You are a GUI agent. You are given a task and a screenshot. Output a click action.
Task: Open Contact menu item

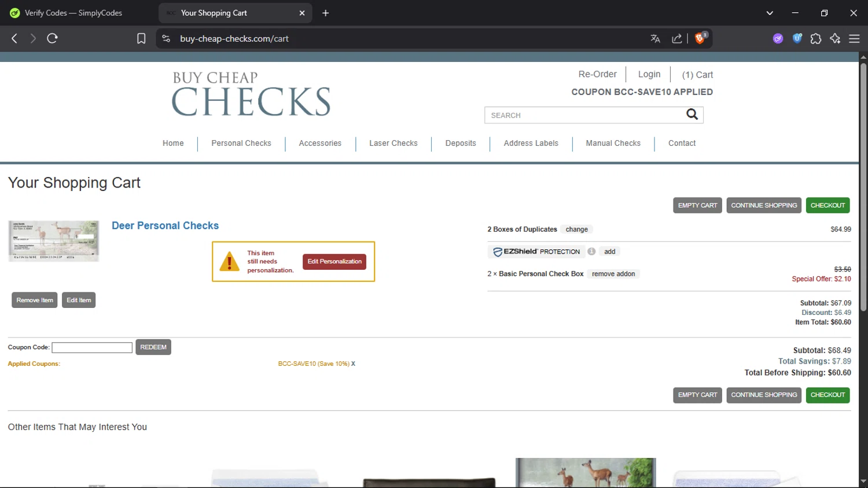pos(682,143)
